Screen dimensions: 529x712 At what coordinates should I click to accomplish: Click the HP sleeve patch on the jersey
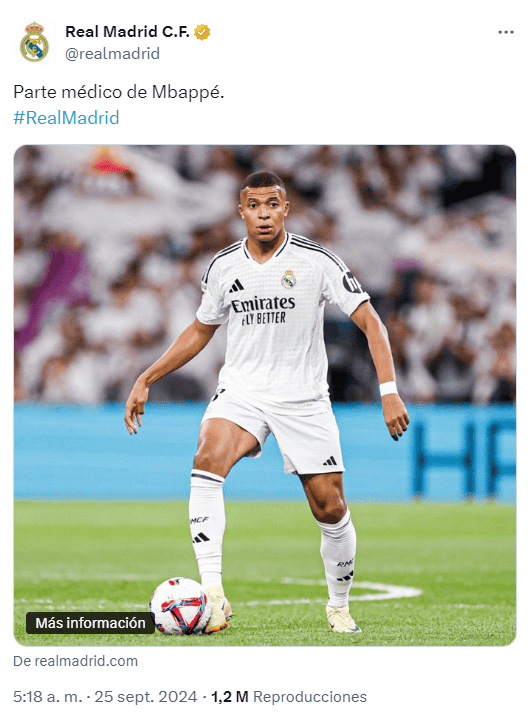(352, 282)
